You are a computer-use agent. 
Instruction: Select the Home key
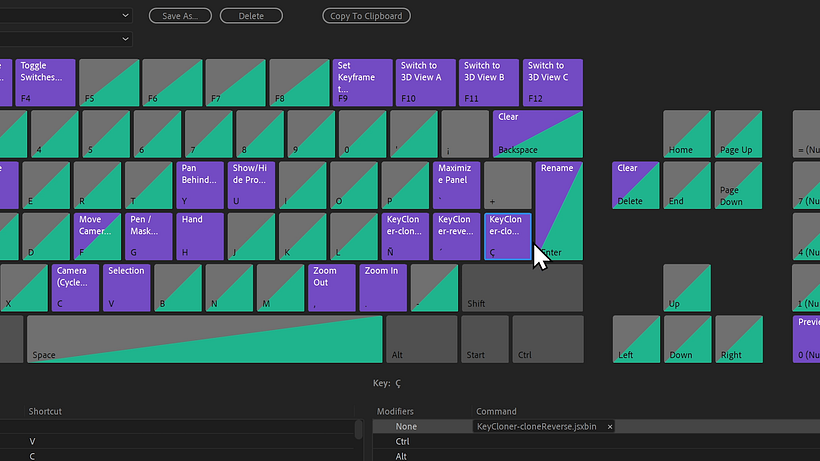687,134
